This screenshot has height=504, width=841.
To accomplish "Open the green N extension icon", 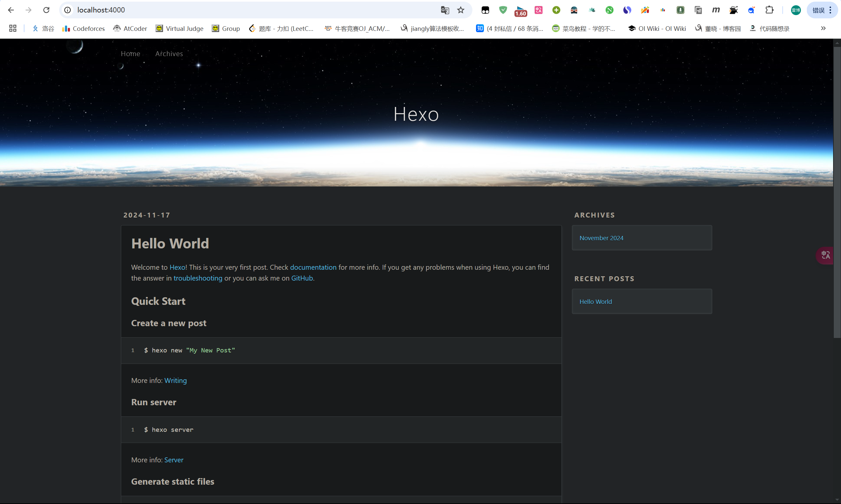I will [609, 10].
